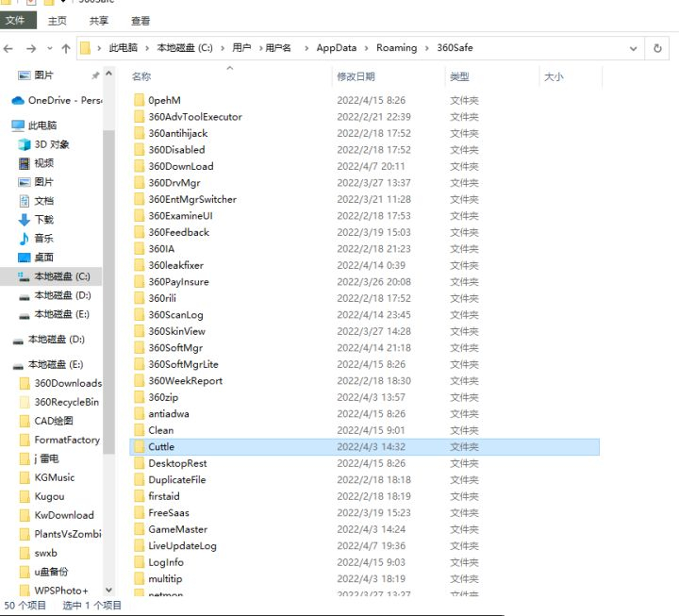Expand the chevron after 此电脑 in path
Screen dimensions: 679x616
147,48
